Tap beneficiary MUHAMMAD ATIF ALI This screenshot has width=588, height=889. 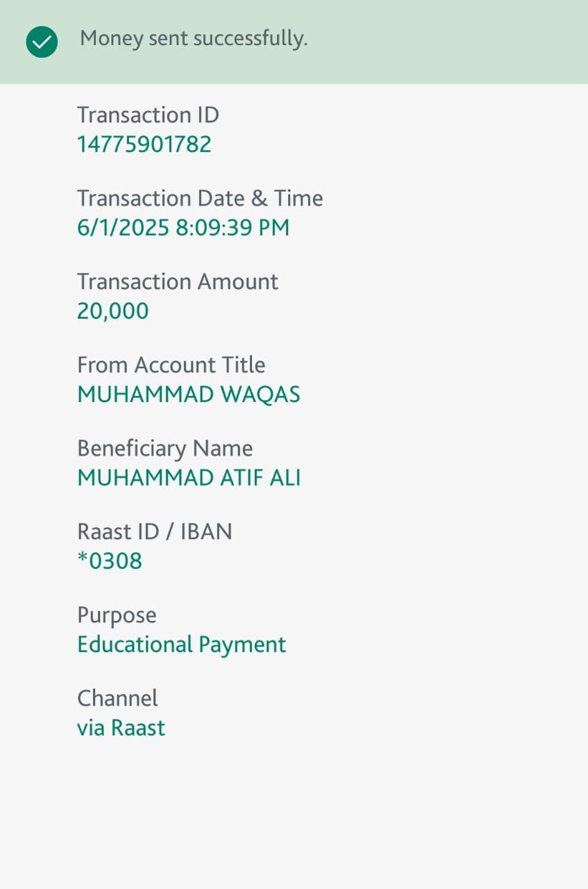[x=189, y=478]
